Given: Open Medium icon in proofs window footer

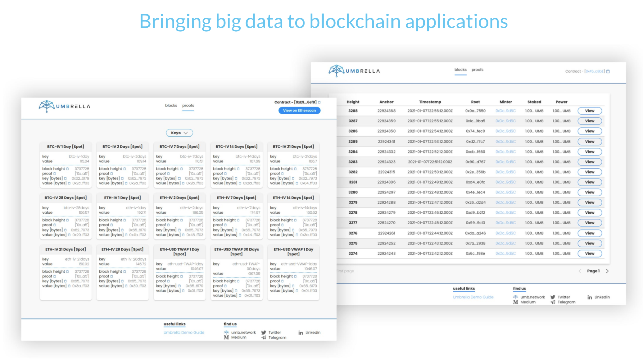Looking at the screenshot, I should click(x=226, y=338).
